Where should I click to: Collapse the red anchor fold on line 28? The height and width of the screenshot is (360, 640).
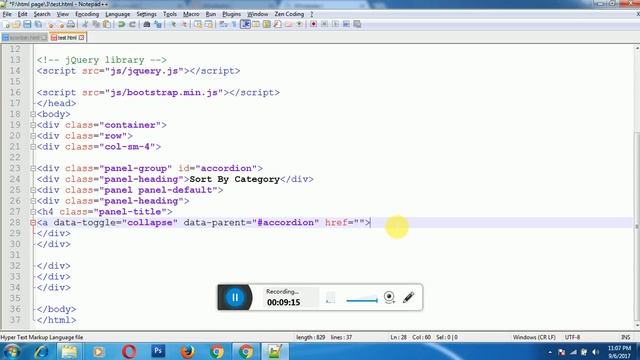[x=33, y=222]
